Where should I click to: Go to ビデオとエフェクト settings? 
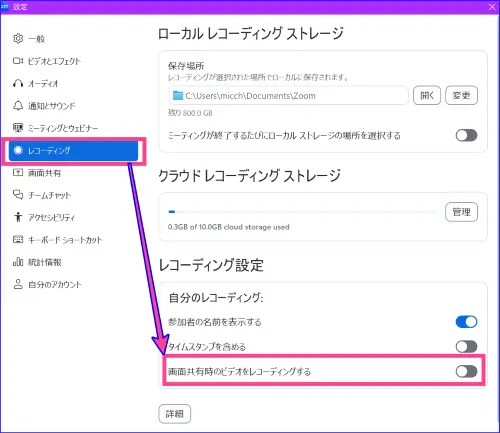pyautogui.click(x=73, y=61)
